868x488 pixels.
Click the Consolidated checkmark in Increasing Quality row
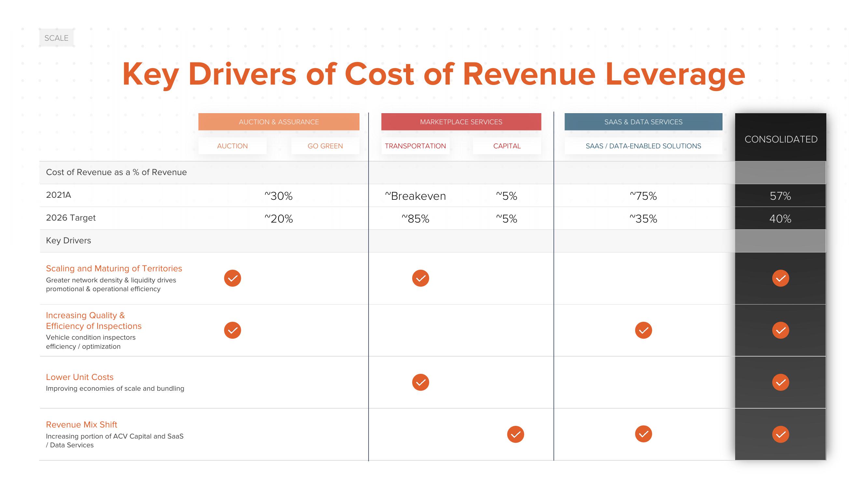pos(781,330)
